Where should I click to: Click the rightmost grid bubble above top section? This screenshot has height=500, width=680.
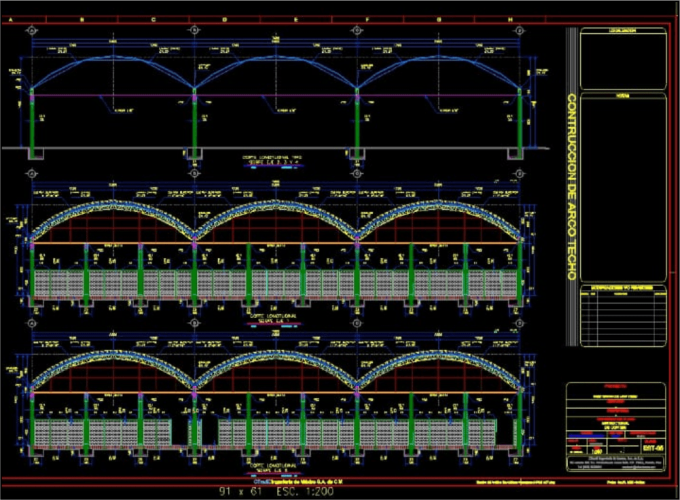(x=521, y=29)
